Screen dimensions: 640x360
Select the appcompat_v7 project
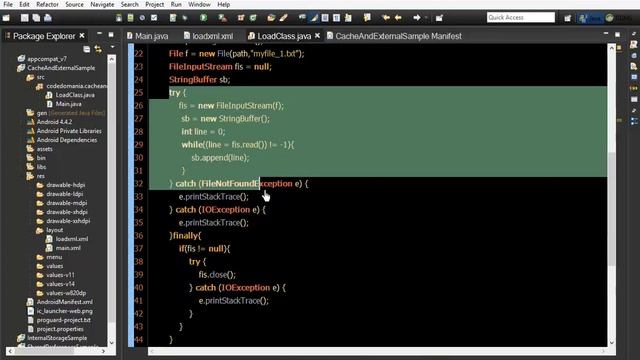click(42, 59)
